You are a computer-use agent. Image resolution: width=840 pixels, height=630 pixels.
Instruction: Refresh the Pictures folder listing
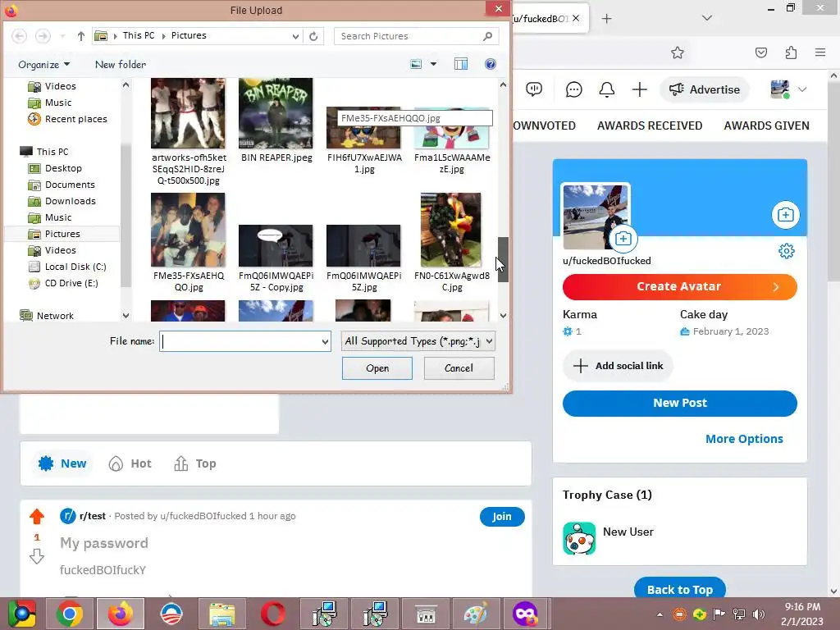point(313,36)
